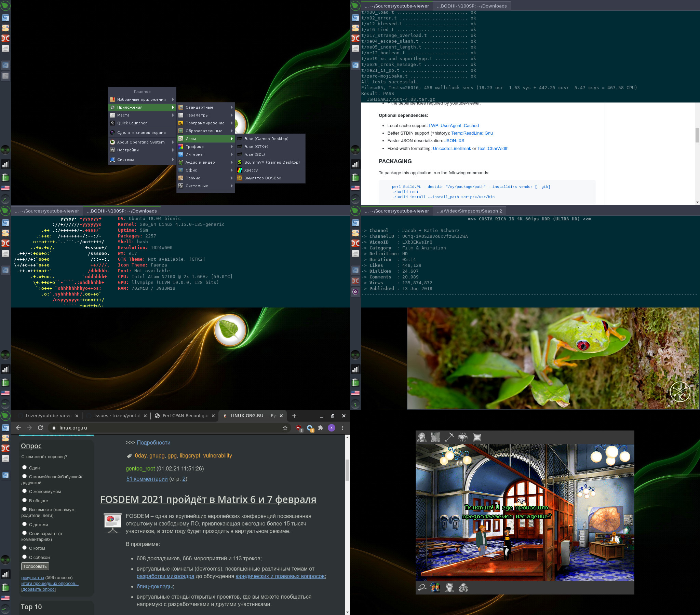Click the Chromium launcher in shelf beside browser toolbar

coord(5,428)
